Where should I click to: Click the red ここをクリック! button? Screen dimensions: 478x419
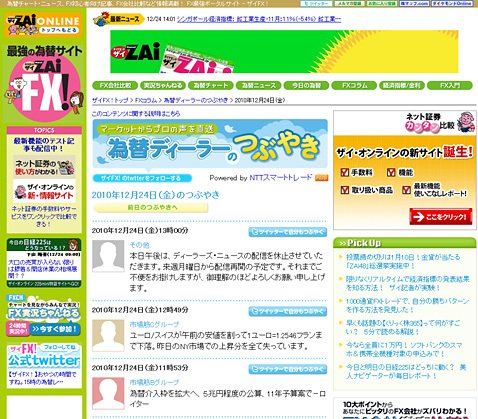pyautogui.click(x=441, y=217)
